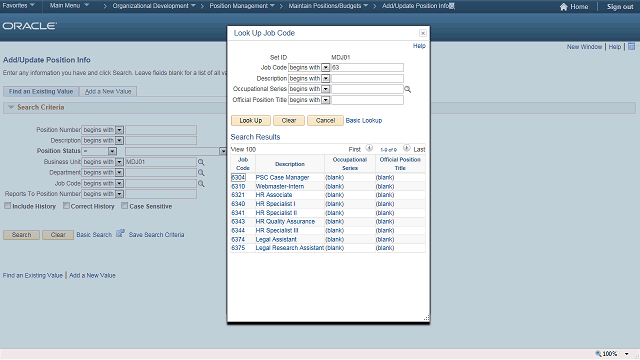Toggle Include History checkbox
The image size is (640, 360).
[x=7, y=206]
